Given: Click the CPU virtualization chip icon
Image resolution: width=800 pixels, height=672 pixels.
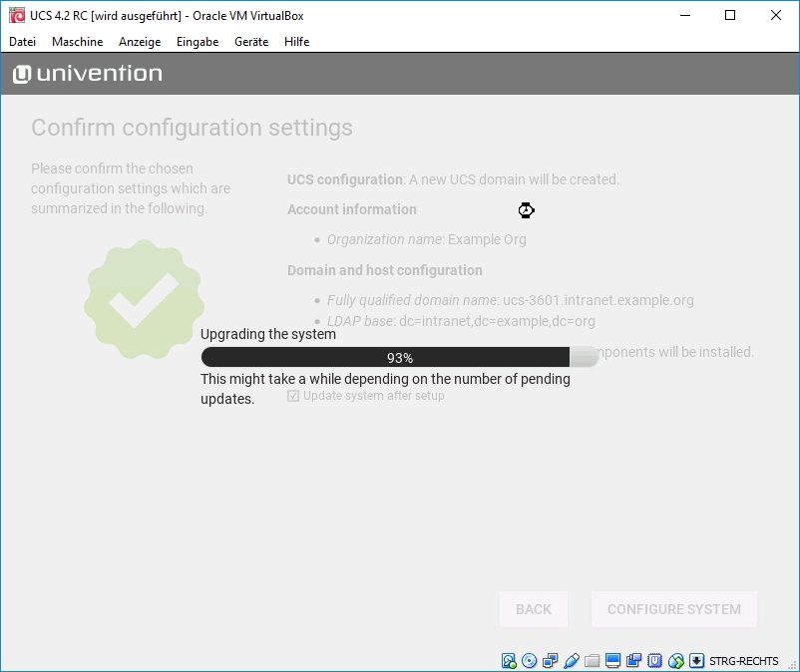Looking at the screenshot, I should 654,661.
